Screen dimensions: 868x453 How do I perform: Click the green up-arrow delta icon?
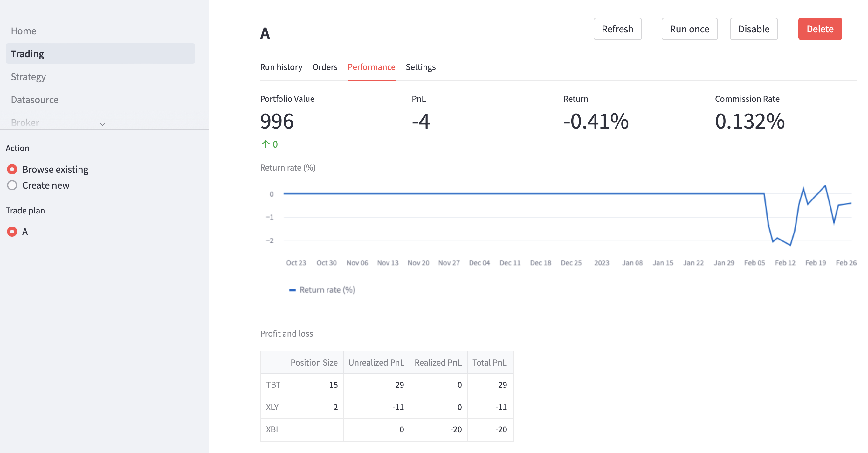265,144
